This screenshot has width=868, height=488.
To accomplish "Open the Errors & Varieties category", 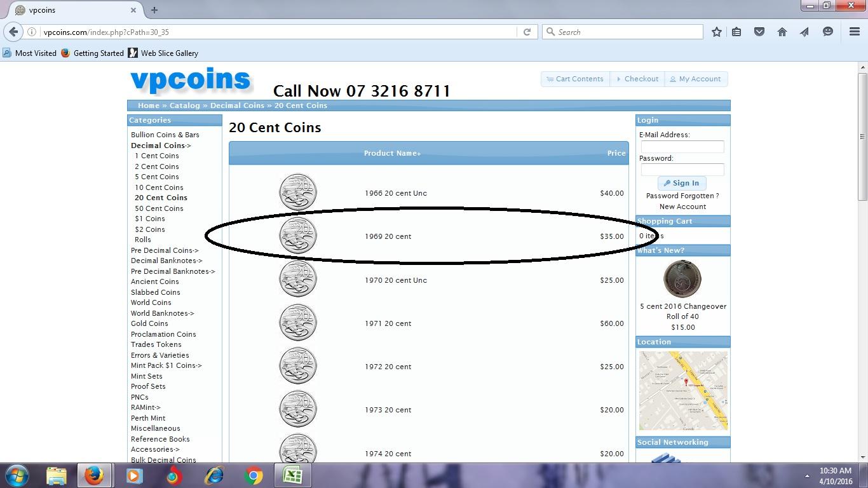I will click(160, 355).
